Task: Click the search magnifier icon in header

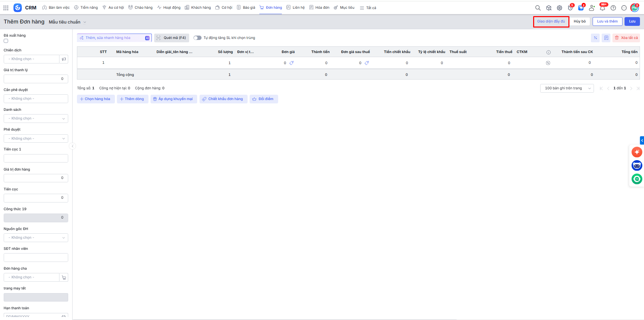Action: click(x=538, y=8)
